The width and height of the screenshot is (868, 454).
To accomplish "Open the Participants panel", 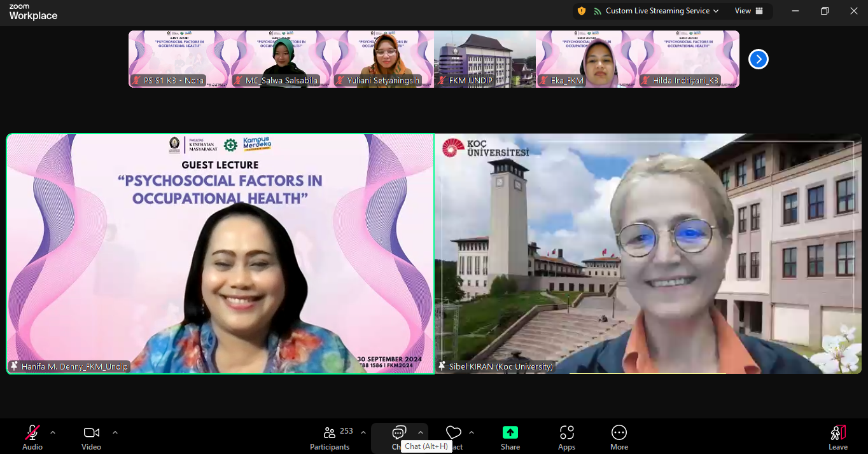I will 330,433.
